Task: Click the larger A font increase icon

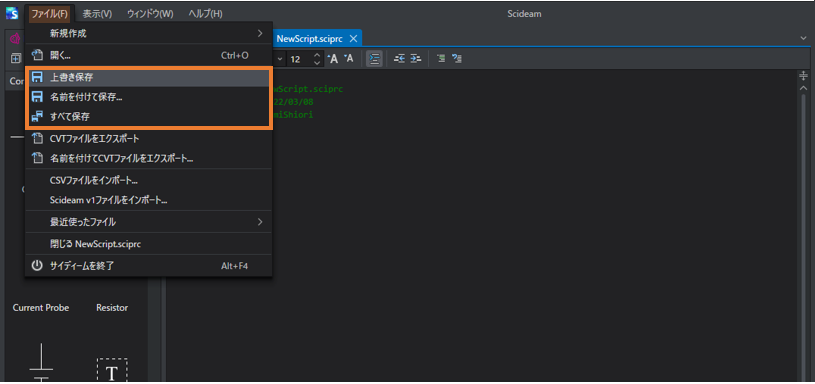Action: [x=333, y=59]
